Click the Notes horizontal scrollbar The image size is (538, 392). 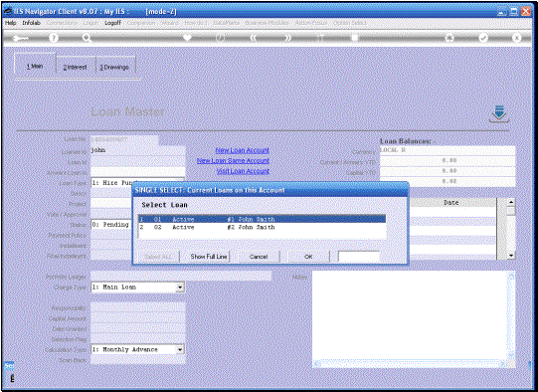pyautogui.click(x=410, y=363)
